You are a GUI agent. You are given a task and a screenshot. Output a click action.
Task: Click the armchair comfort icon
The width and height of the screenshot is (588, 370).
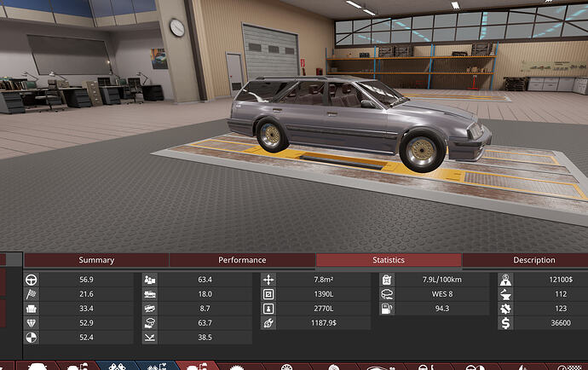tap(32, 309)
